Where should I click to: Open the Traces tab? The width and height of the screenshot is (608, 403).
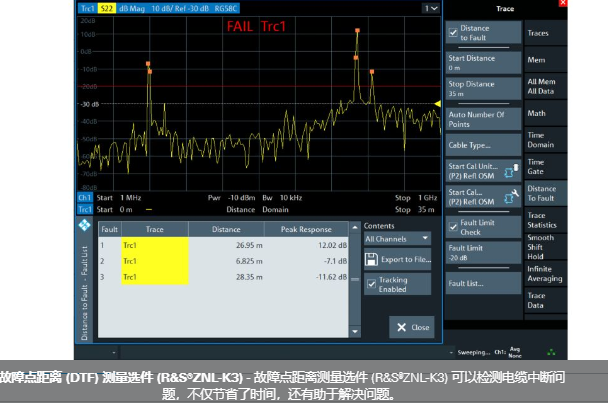(545, 33)
